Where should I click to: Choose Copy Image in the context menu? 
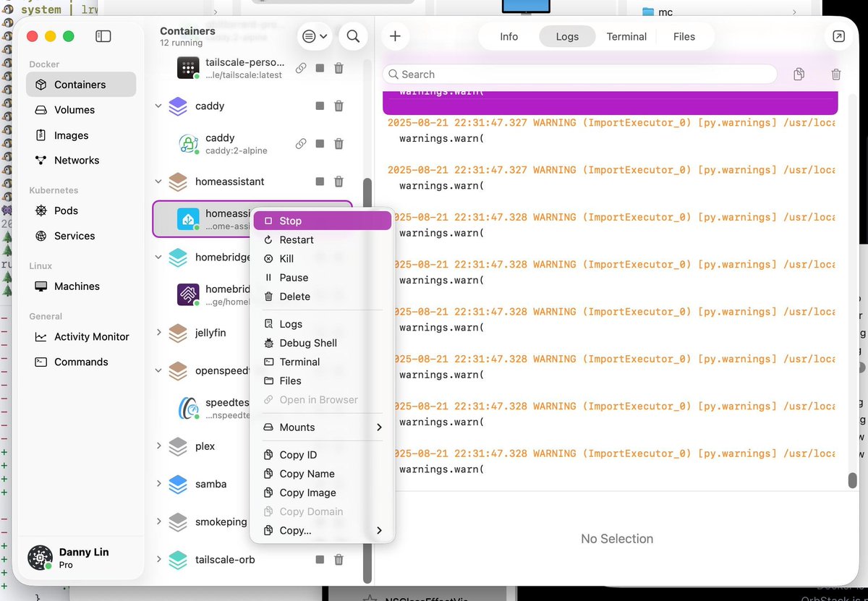[323, 493]
